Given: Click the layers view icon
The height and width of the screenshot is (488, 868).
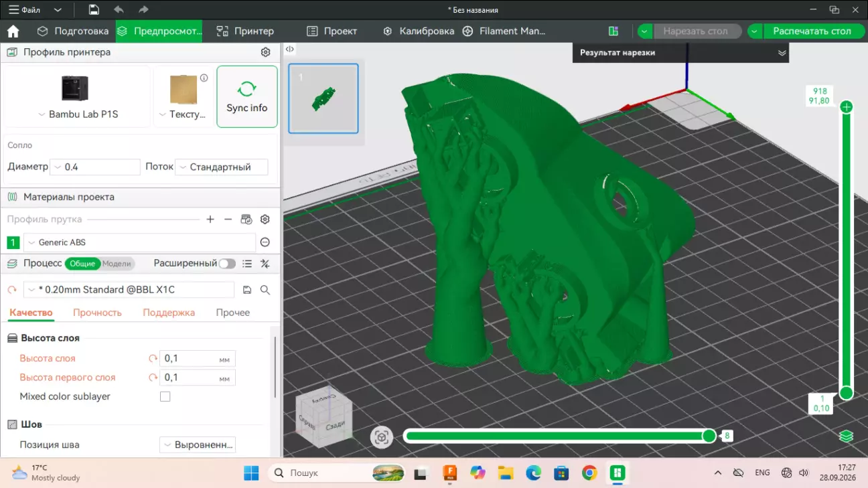Looking at the screenshot, I should click(847, 436).
